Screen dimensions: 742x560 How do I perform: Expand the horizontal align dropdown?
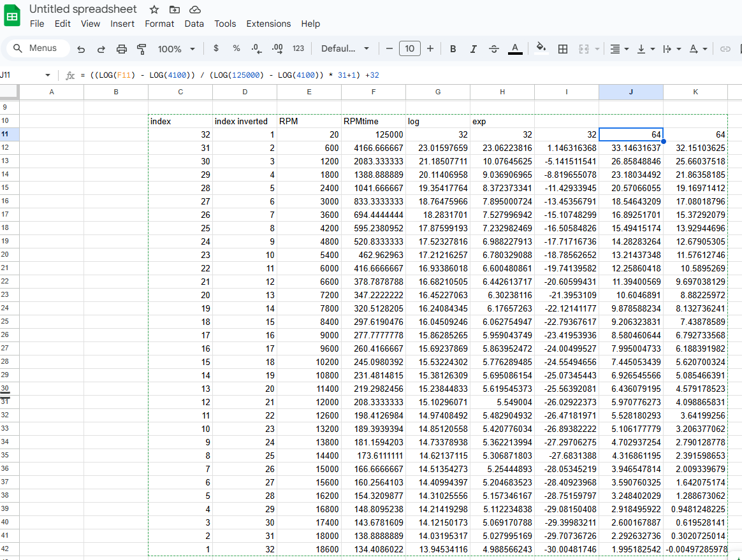coord(618,49)
